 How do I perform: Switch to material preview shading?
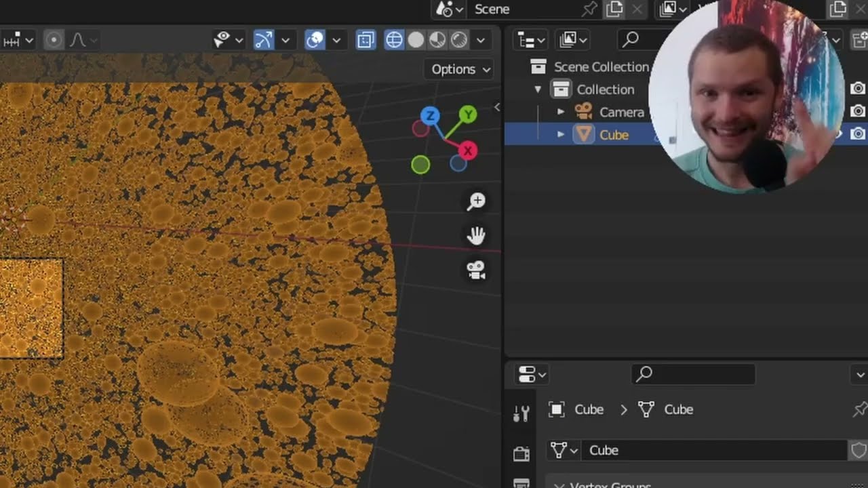point(437,41)
